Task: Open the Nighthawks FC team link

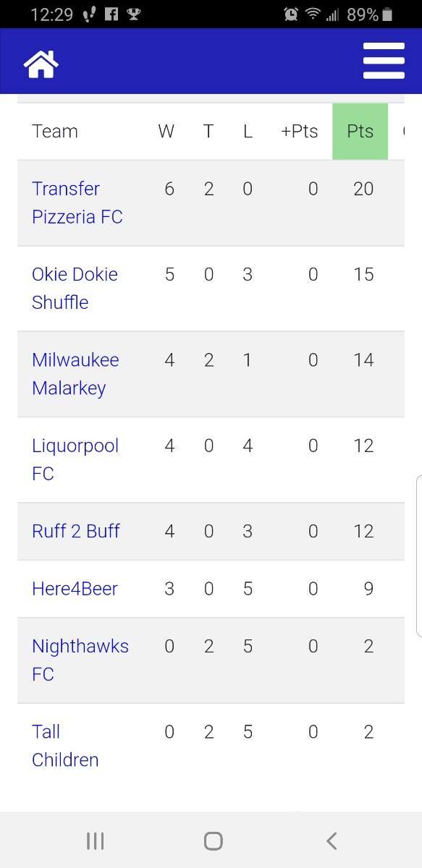Action: 80,660
